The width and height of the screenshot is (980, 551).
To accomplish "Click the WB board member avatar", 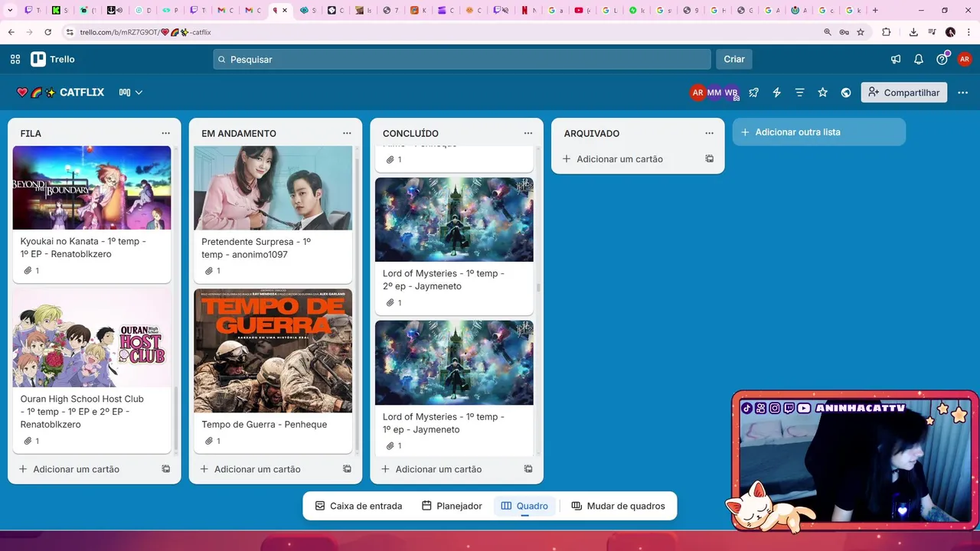I will point(731,93).
